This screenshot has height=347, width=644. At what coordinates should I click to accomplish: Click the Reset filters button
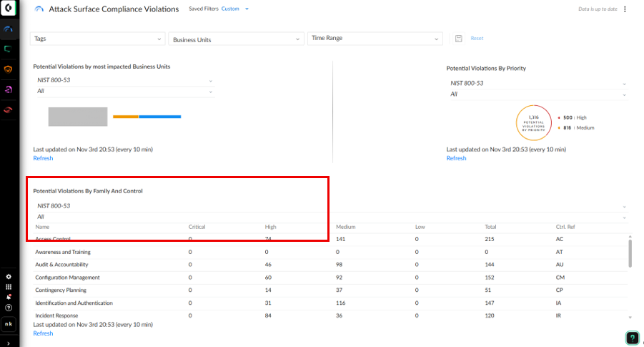point(477,39)
